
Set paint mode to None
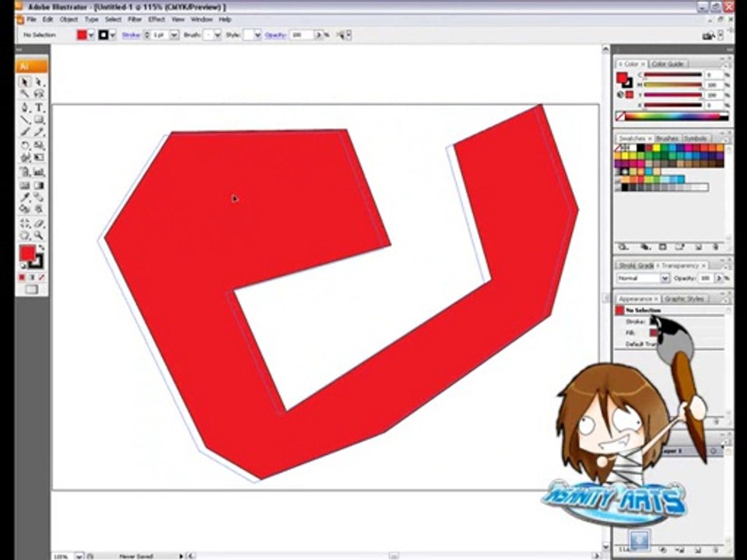click(42, 277)
